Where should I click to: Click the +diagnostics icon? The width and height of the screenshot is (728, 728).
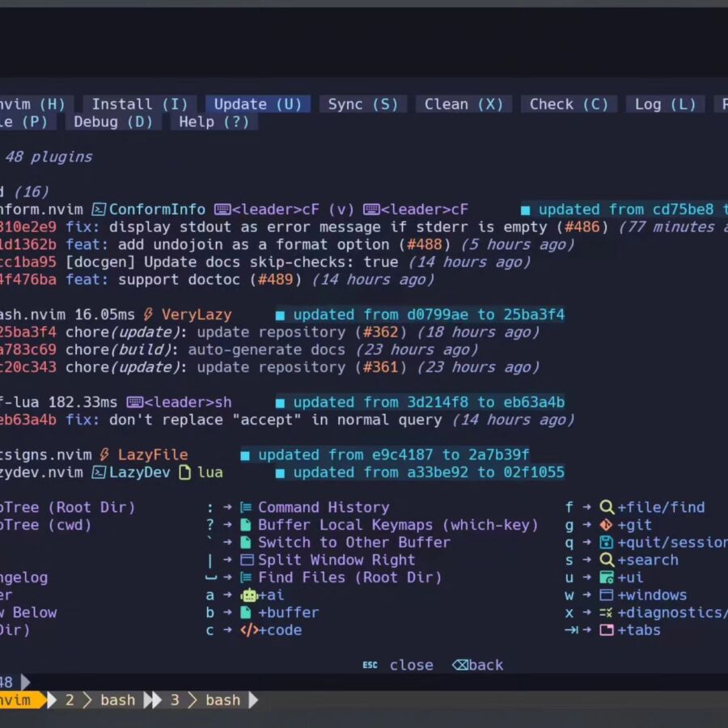point(606,613)
